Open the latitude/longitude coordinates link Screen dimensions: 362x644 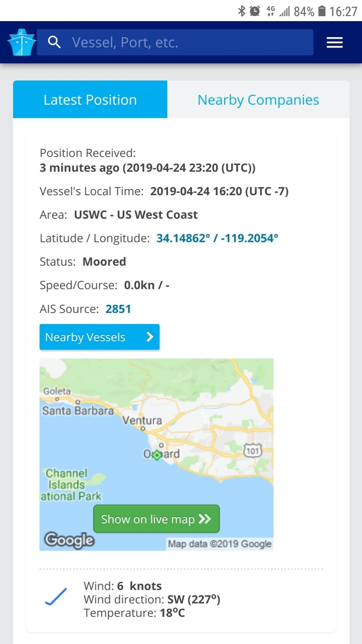(217, 238)
